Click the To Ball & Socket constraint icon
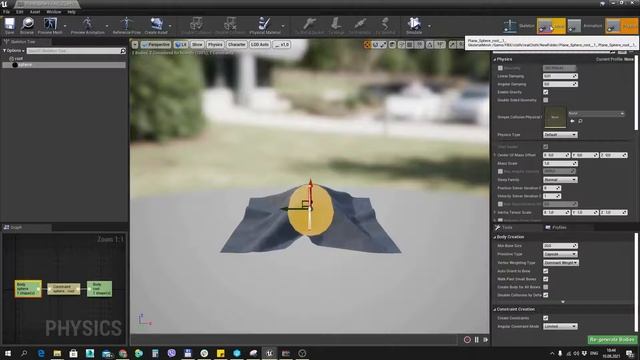The image size is (640, 360). 310,24
